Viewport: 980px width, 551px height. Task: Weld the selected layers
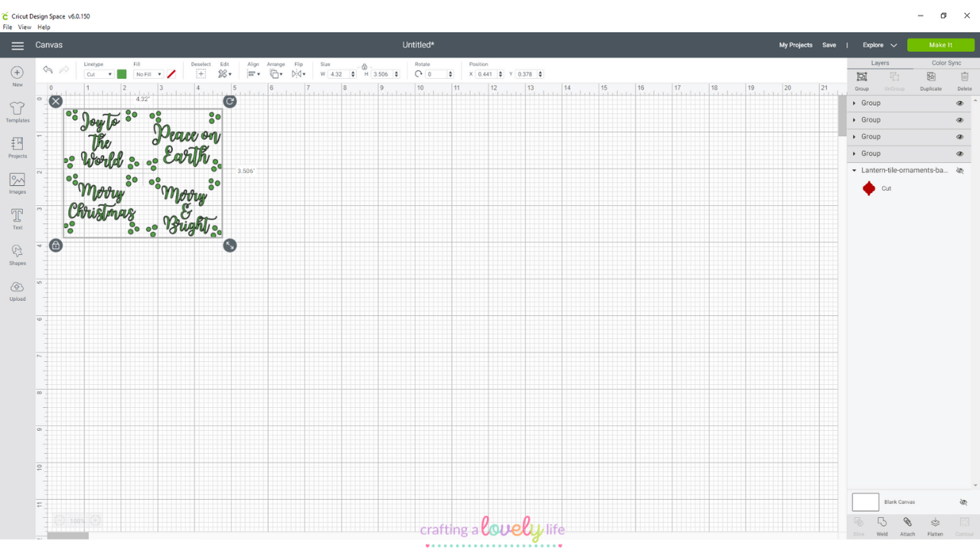[882, 527]
